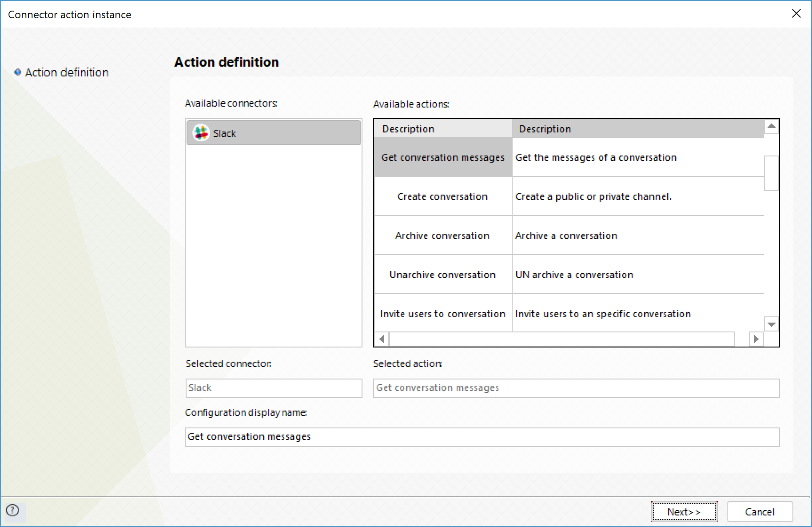
Task: Click the first Description column header
Action: 443,129
